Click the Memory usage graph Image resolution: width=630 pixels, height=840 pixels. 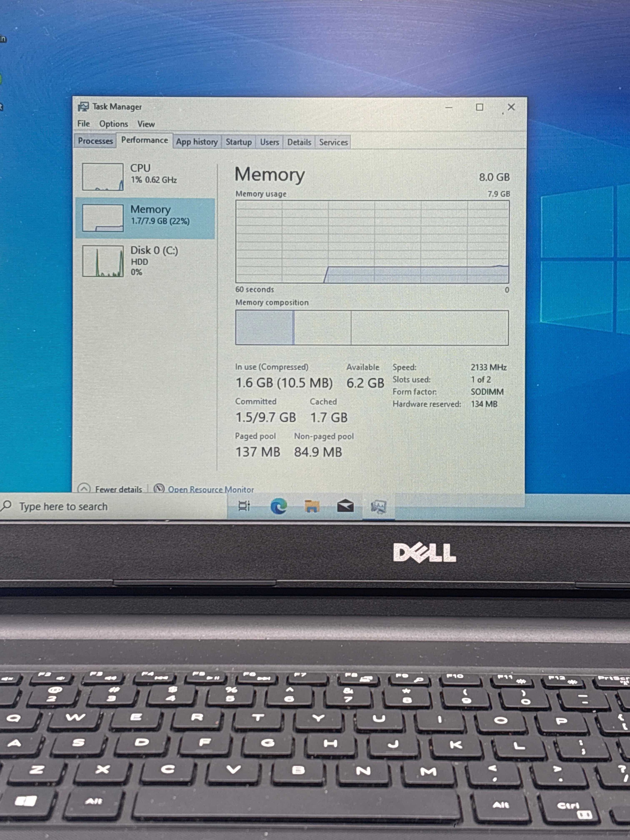372,242
